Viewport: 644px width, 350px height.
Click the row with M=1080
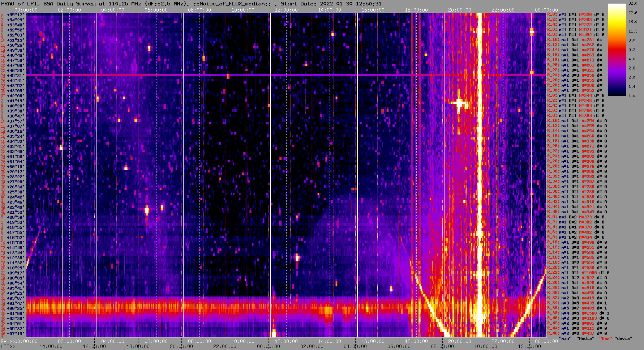(x=578, y=273)
